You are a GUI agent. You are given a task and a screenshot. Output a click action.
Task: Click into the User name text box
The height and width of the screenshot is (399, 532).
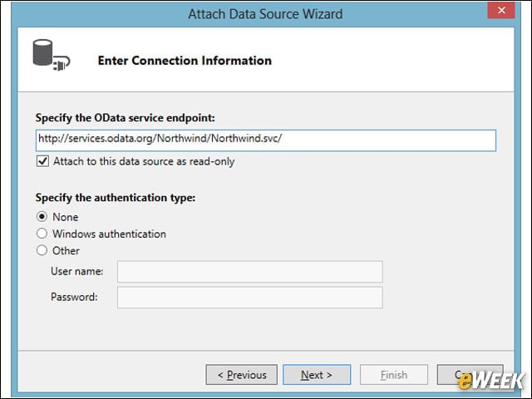coord(250,272)
